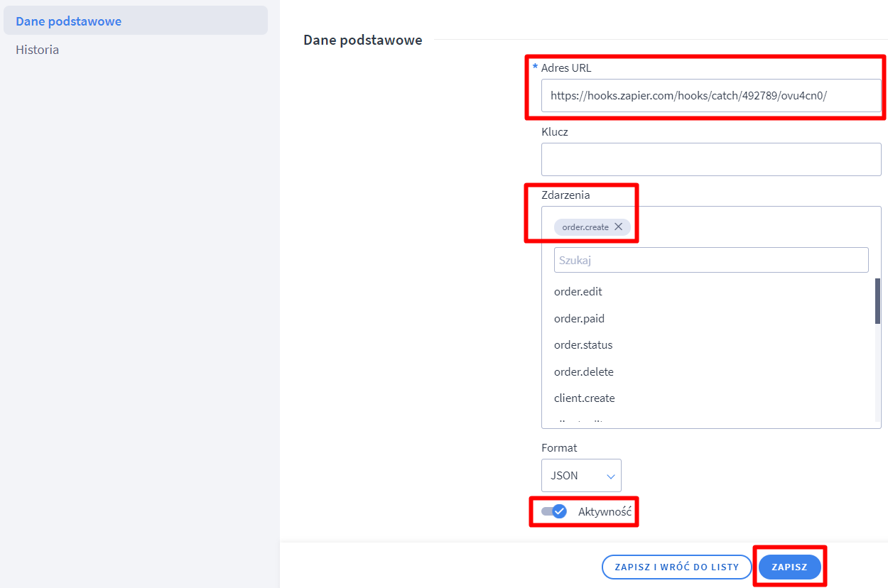The width and height of the screenshot is (888, 588).
Task: Open the Format JSON dropdown
Action: 580,475
